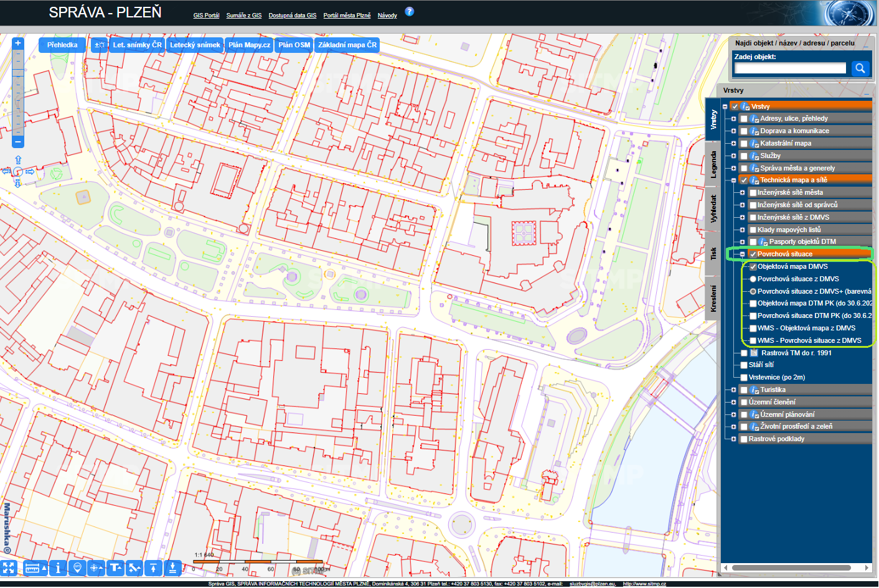The image size is (879, 588).
Task: Switch to the Legenda side tab
Action: 713,164
